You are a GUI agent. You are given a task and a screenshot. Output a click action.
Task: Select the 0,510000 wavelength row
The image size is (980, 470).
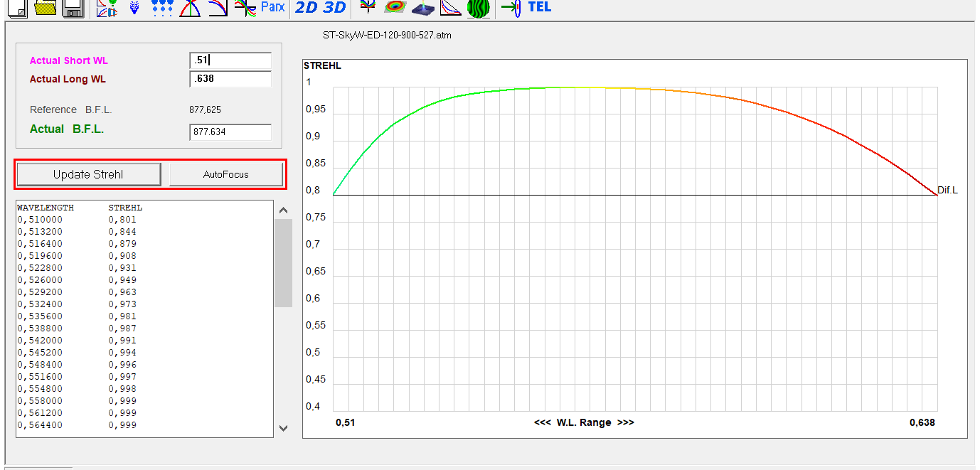point(144,220)
